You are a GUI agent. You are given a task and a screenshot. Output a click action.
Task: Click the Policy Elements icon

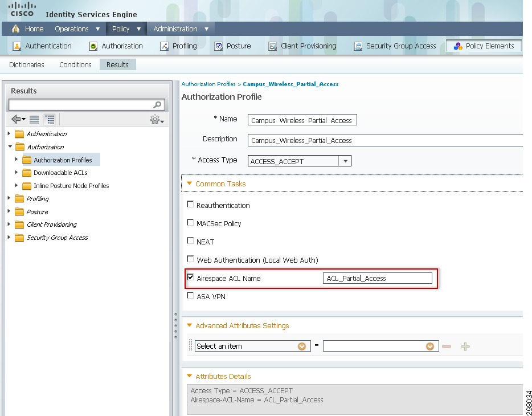coord(458,46)
